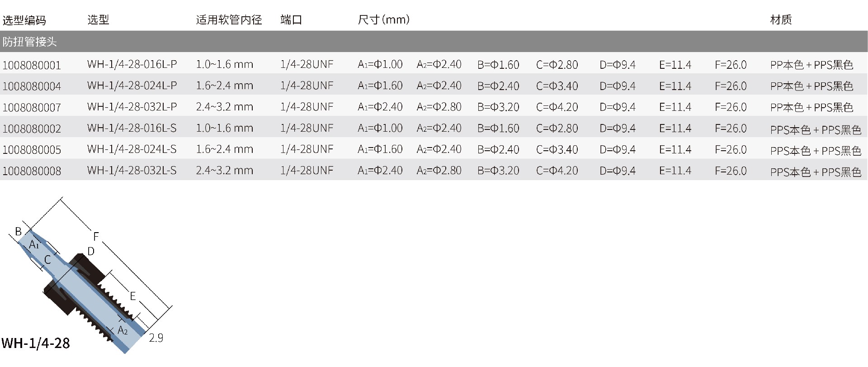The image size is (868, 367).
Task: Click the WH-1/4-28 caption below diagram
Action: click(x=36, y=343)
